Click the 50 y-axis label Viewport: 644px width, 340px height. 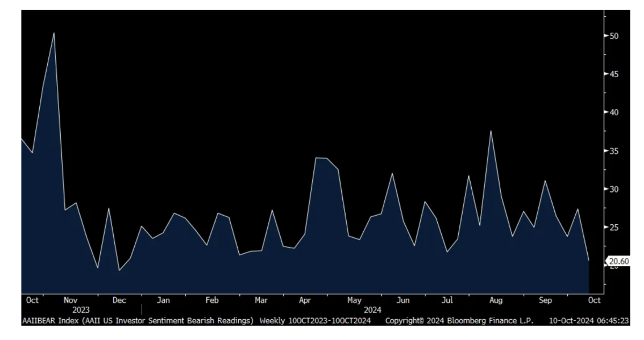coord(613,36)
